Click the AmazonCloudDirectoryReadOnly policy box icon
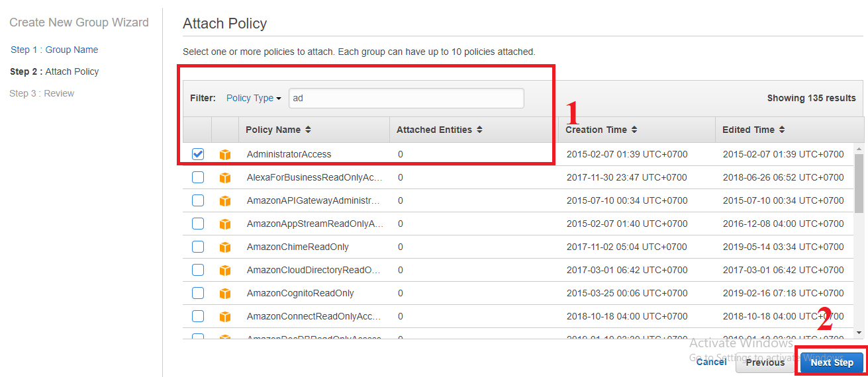The width and height of the screenshot is (868, 377). pos(225,270)
